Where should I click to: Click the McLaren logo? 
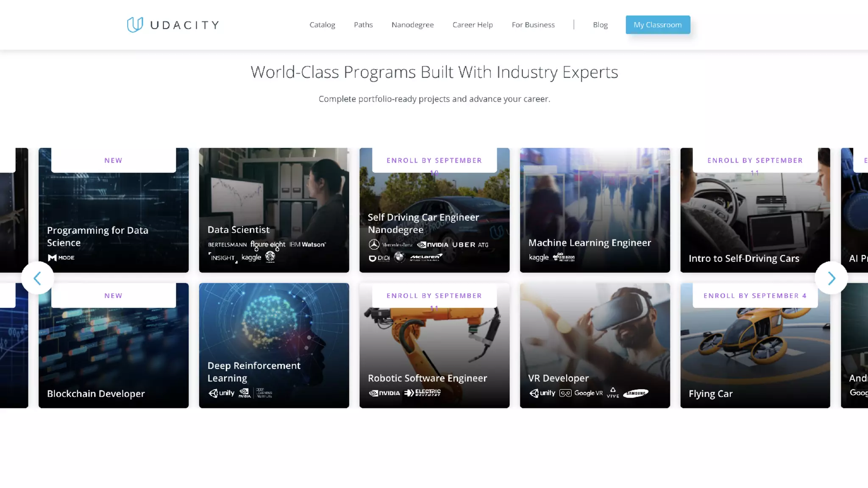(x=426, y=257)
